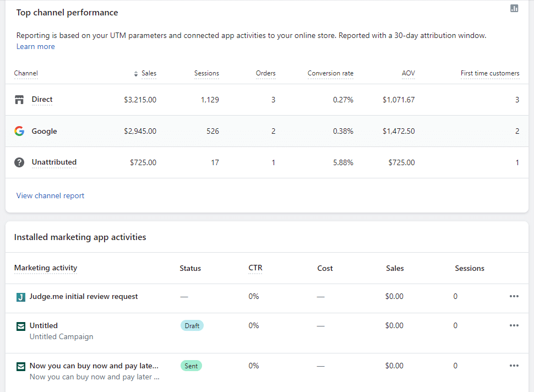Image resolution: width=534 pixels, height=392 pixels.
Task: Click the Untitled campaign email icon
Action: pyautogui.click(x=21, y=326)
